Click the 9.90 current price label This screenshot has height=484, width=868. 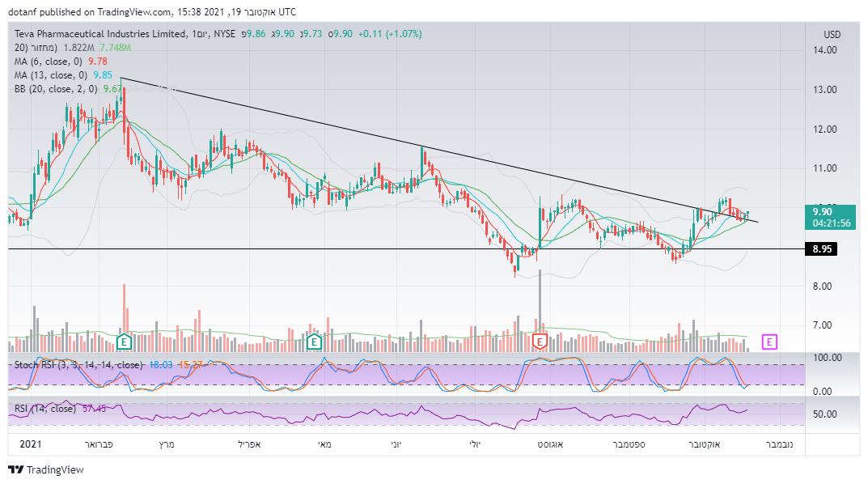[x=823, y=212]
